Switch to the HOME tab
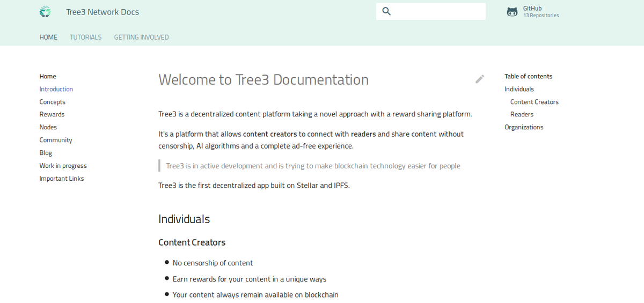Viewport: 644px width, 303px height. tap(48, 37)
